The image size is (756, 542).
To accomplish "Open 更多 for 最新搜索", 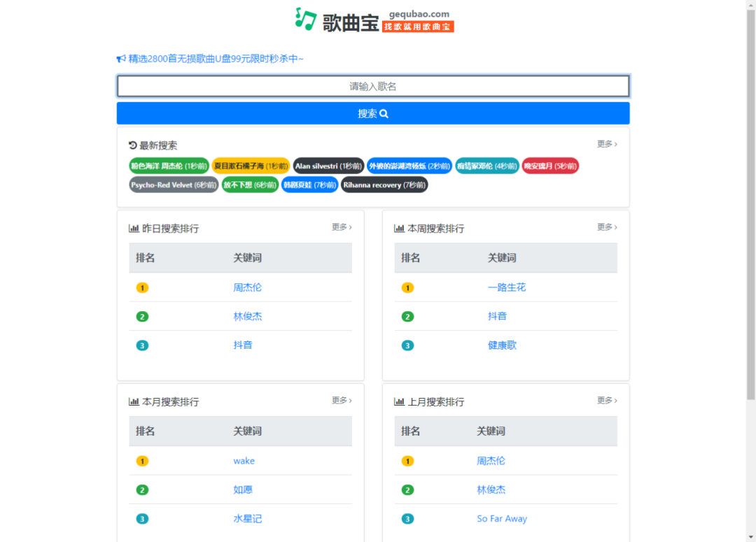I will (x=607, y=144).
